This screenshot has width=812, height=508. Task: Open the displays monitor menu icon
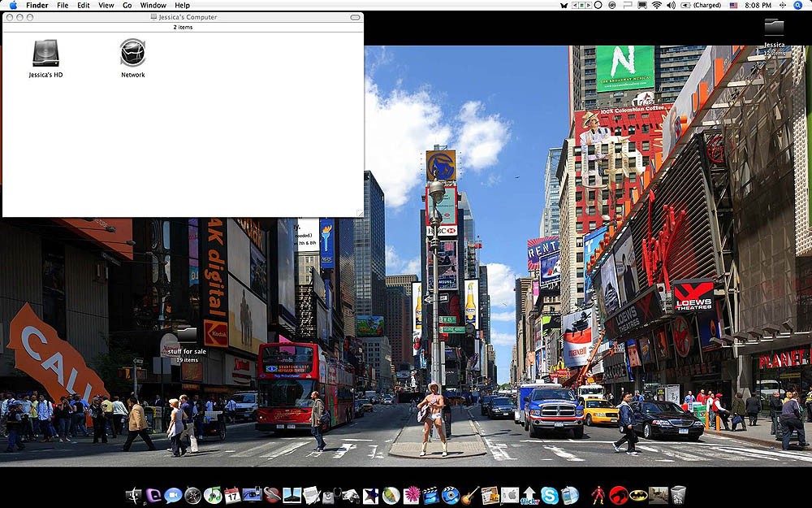(x=642, y=5)
